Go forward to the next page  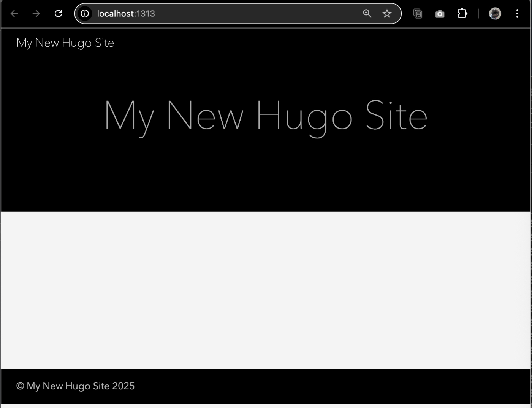36,14
